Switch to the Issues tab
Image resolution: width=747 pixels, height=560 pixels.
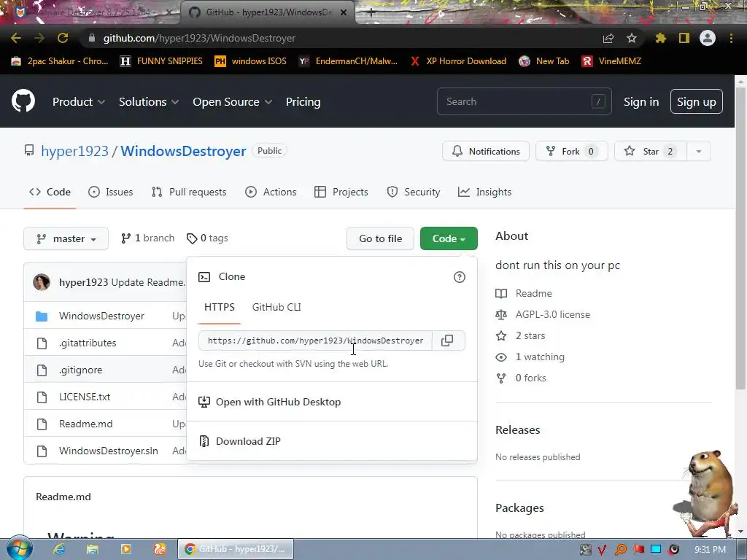pos(111,192)
